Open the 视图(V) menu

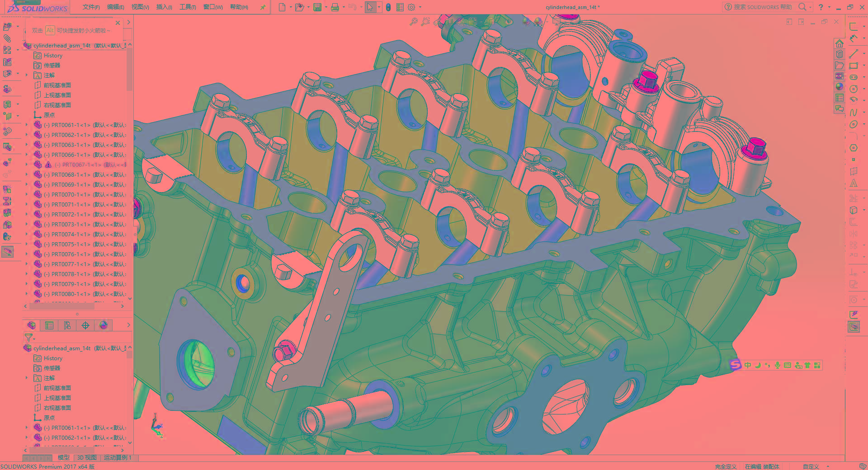[140, 7]
